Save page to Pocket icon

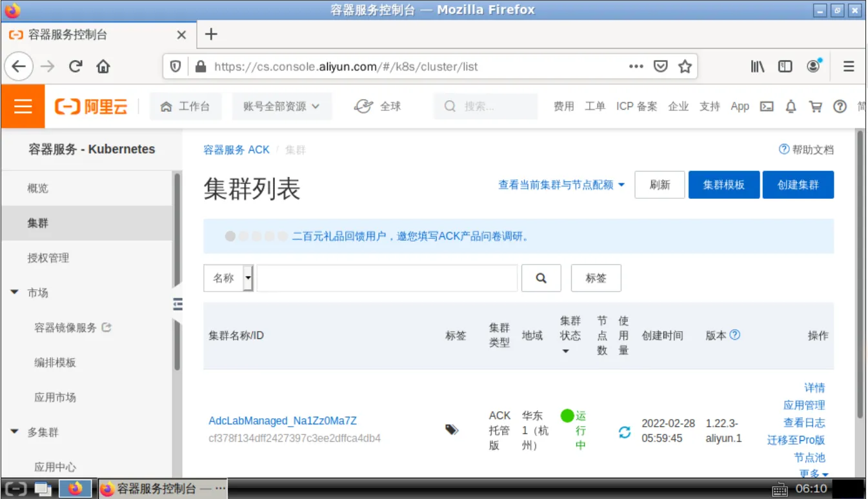[x=660, y=66]
